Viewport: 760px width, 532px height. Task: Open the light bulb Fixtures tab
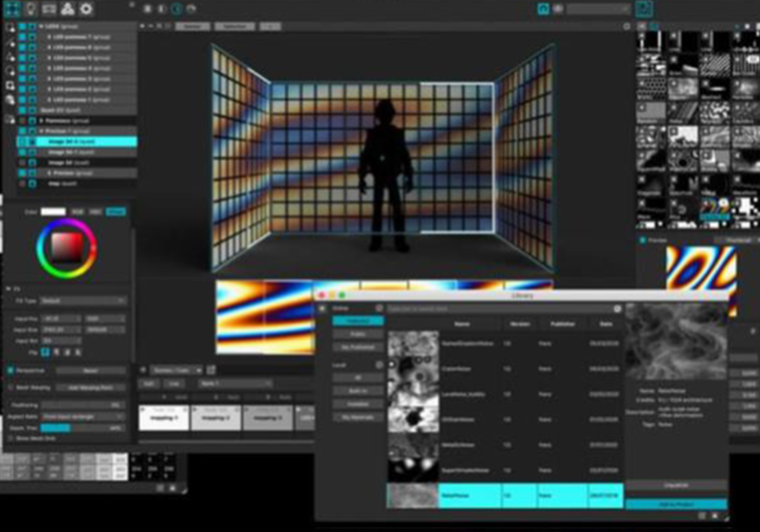click(x=30, y=9)
